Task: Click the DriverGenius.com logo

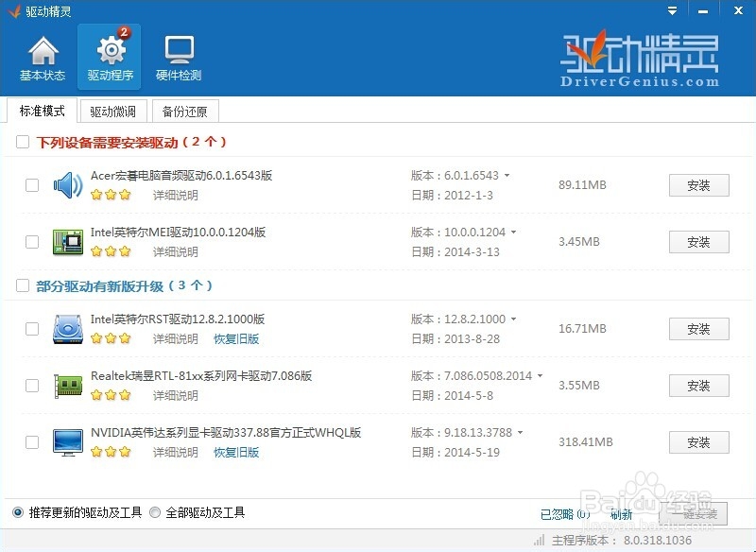Action: pos(640,58)
